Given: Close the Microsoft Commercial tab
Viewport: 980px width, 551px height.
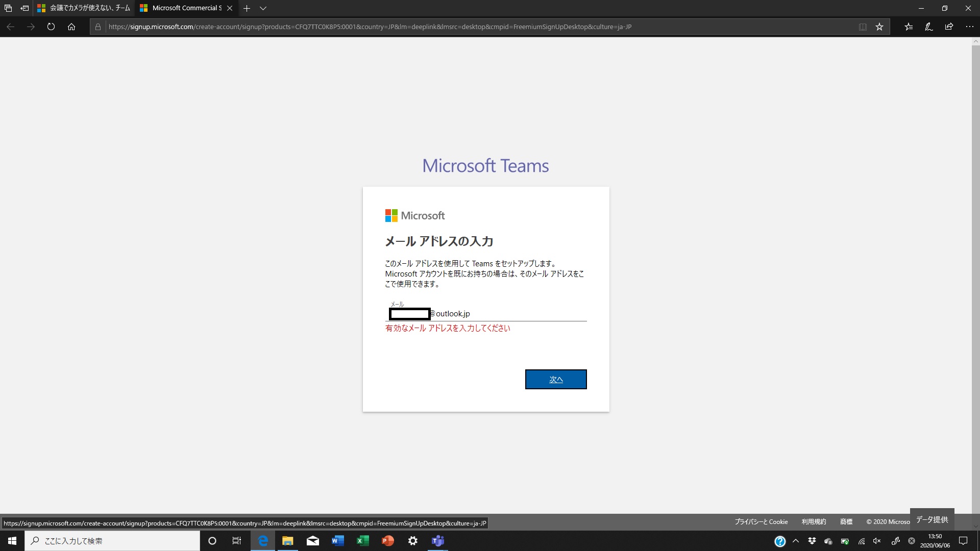Looking at the screenshot, I should [x=230, y=8].
